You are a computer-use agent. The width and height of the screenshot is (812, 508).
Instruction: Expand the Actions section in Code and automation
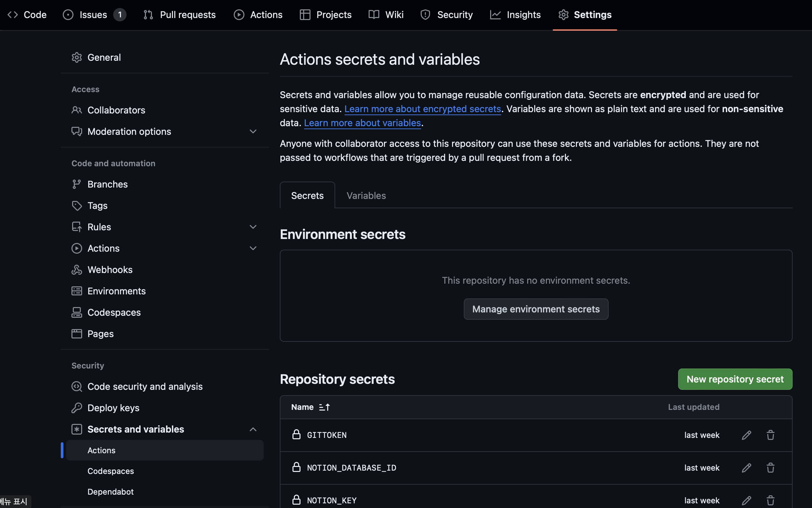(x=253, y=248)
